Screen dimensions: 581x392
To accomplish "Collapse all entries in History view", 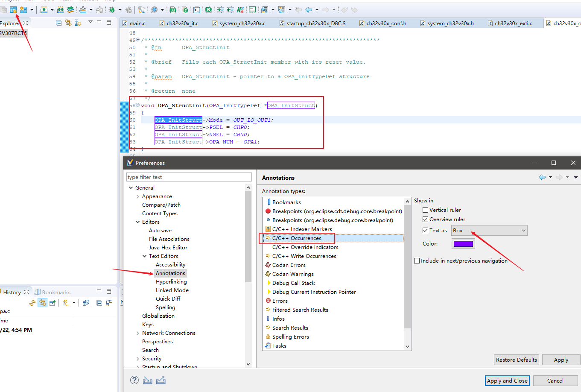I will tap(99, 303).
